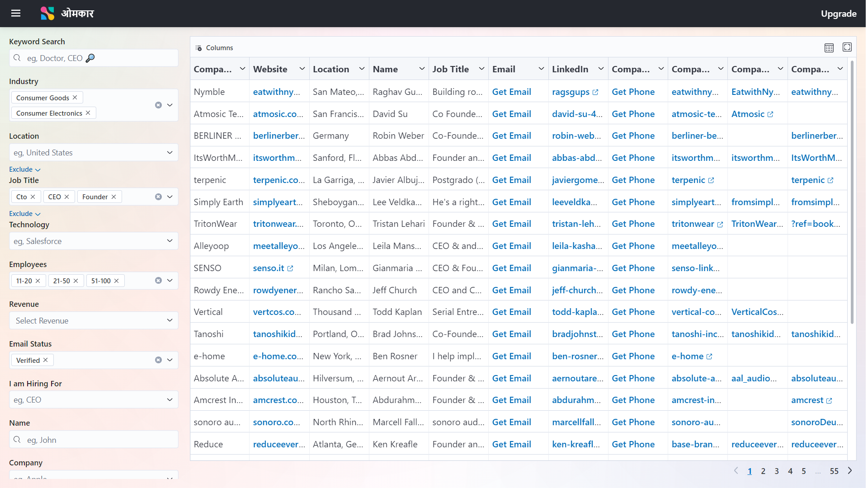868x488 pixels.
Task: Remove the Consumer Electronics tag
Action: click(88, 113)
